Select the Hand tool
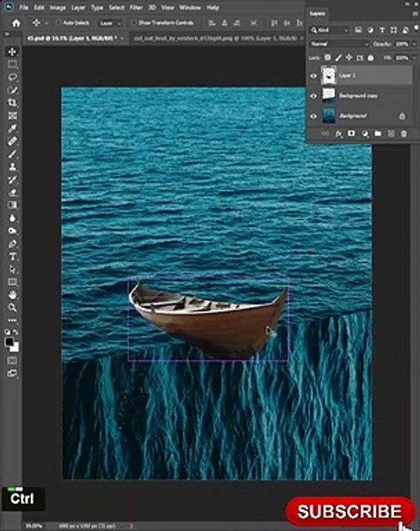 pos(13,295)
